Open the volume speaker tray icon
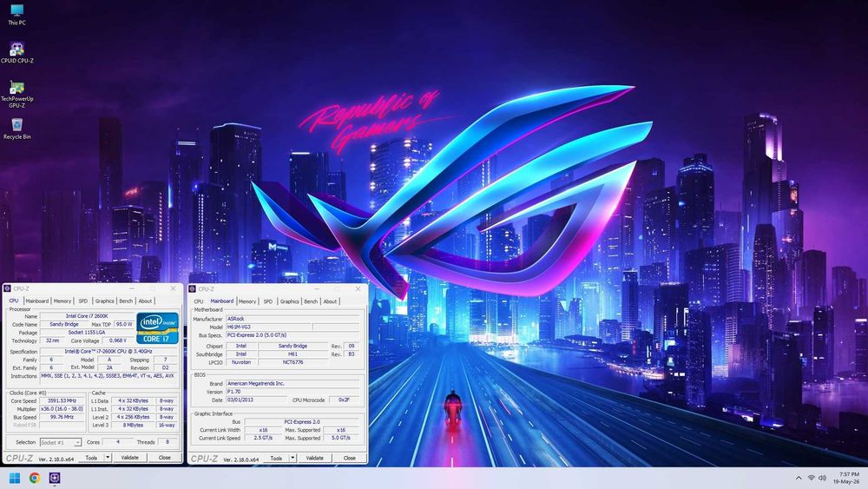The height and width of the screenshot is (489, 868). click(x=822, y=478)
